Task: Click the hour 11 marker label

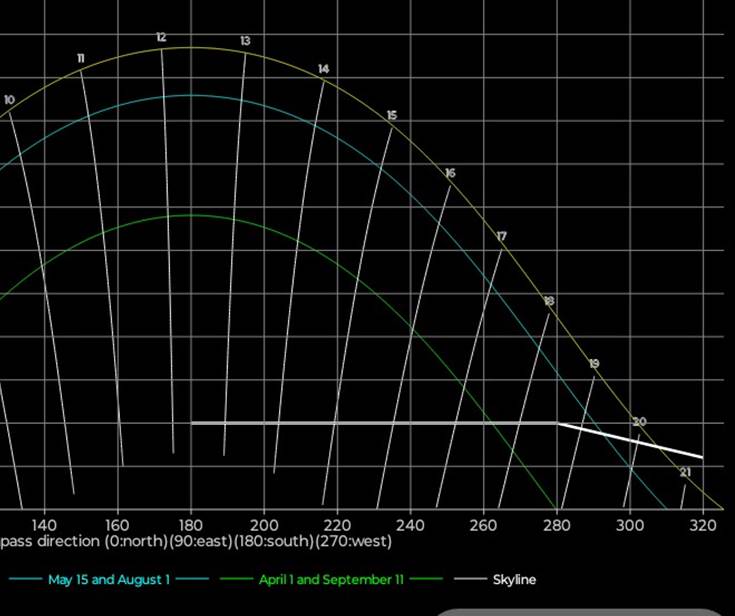Action: pos(80,59)
